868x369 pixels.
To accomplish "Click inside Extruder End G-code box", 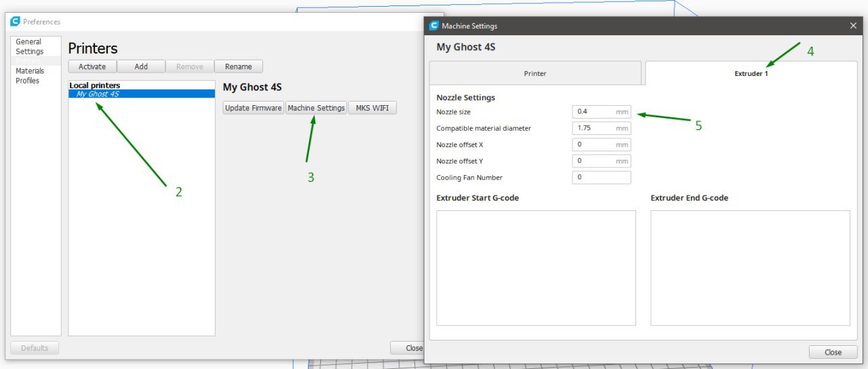I will (750, 268).
